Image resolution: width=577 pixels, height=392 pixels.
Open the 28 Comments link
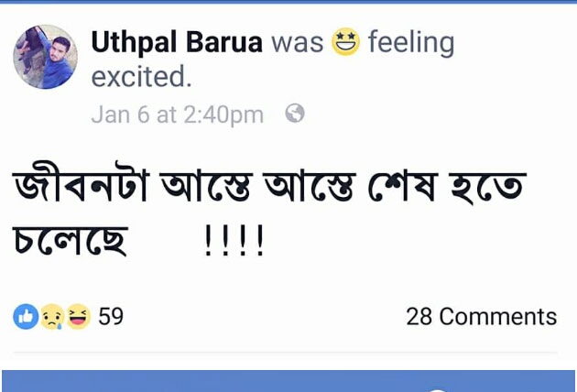coord(482,317)
